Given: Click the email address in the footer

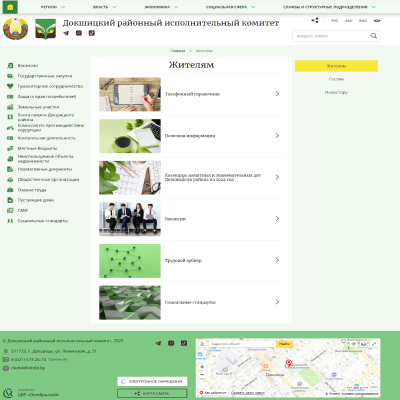Looking at the screenshot, I should click(28, 368).
